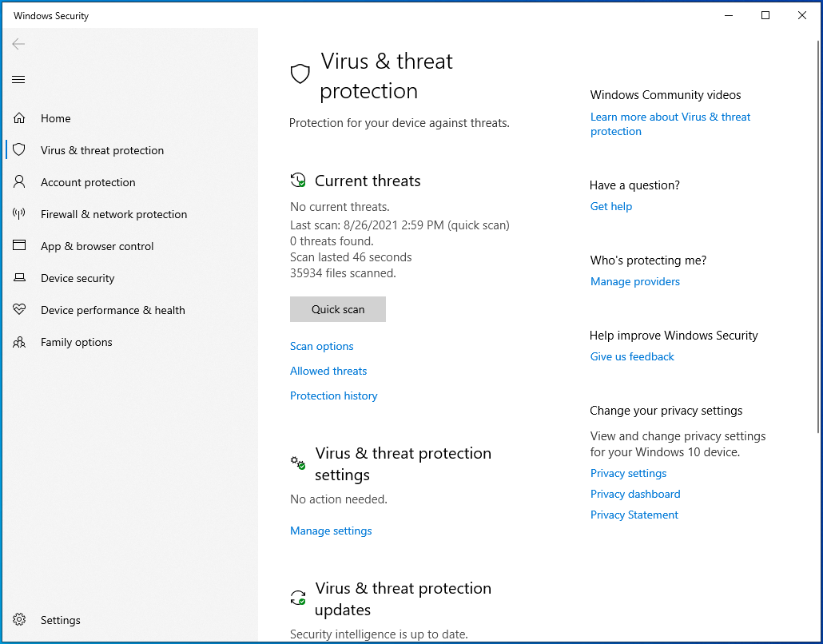
Task: Open Allowed threats link
Action: pos(328,371)
